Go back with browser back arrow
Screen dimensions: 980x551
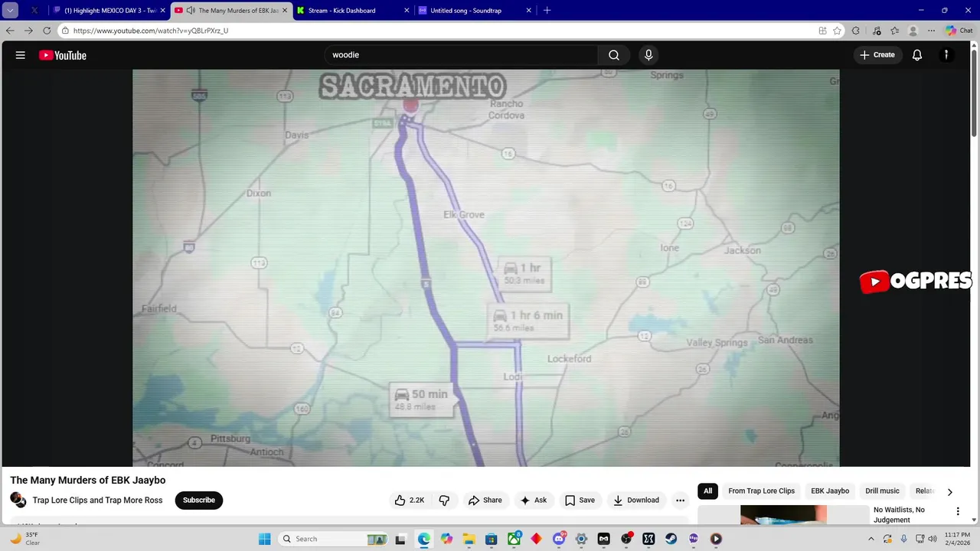(x=10, y=31)
